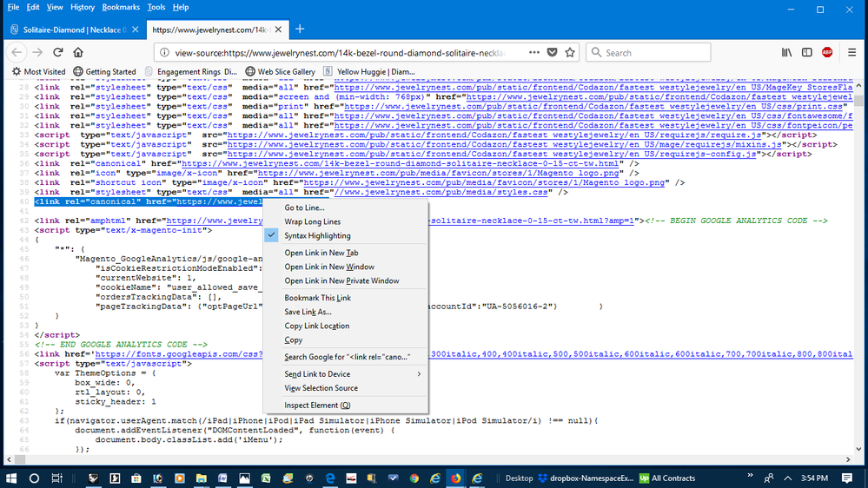The image size is (868, 488).
Task: Open a new tab with the plus button
Action: [x=300, y=29]
